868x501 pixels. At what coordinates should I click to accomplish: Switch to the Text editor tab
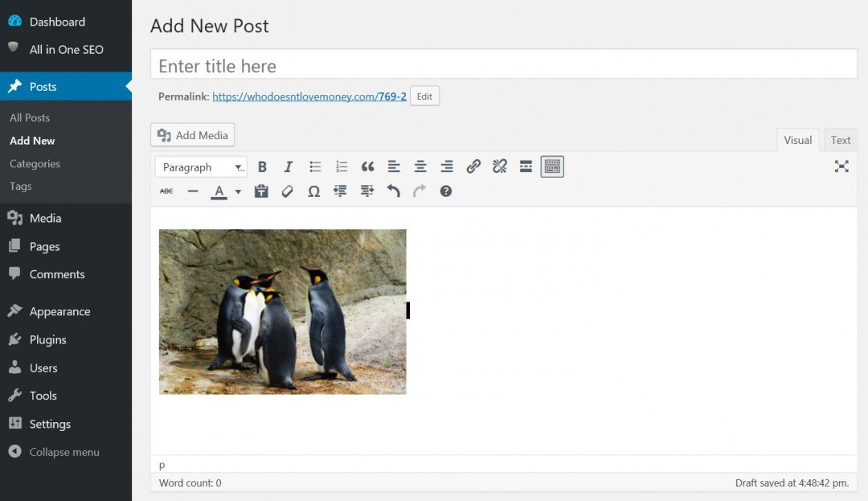[x=840, y=139]
